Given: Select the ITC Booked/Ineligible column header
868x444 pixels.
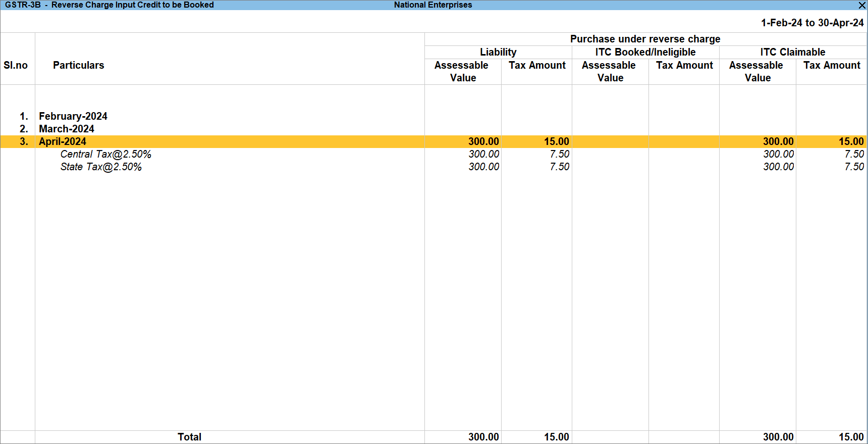Looking at the screenshot, I should pyautogui.click(x=645, y=52).
